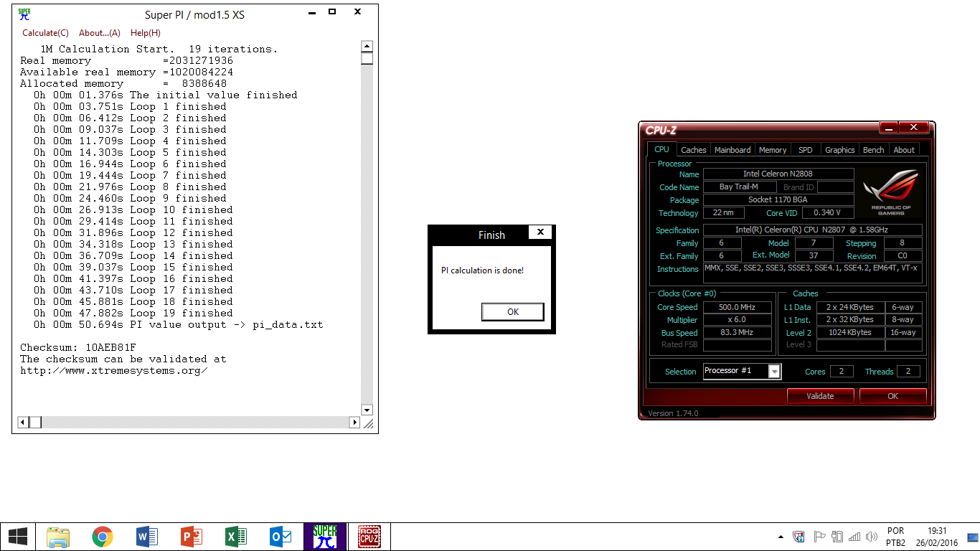
Task: Open the Action Center flag icon
Action: coord(819,537)
